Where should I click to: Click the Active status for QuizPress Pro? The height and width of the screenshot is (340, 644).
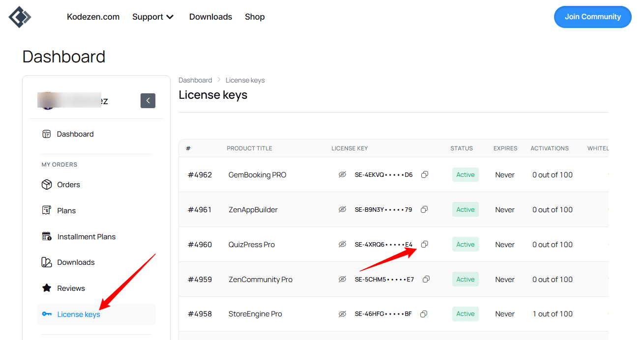click(x=466, y=244)
